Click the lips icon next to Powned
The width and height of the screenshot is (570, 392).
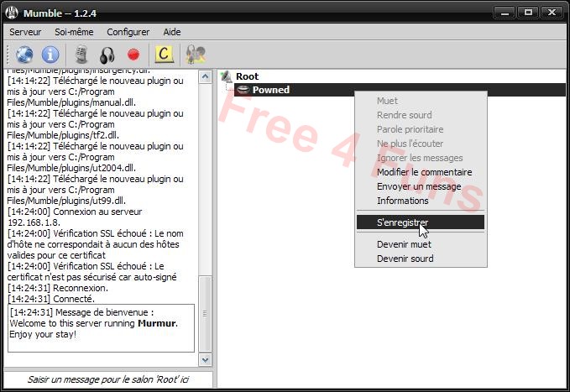[x=243, y=90]
